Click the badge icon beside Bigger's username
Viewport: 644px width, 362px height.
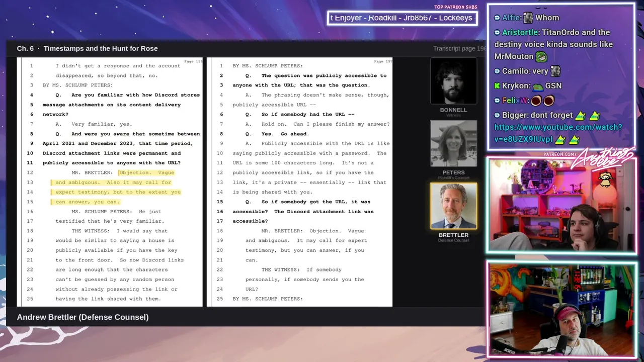(497, 115)
